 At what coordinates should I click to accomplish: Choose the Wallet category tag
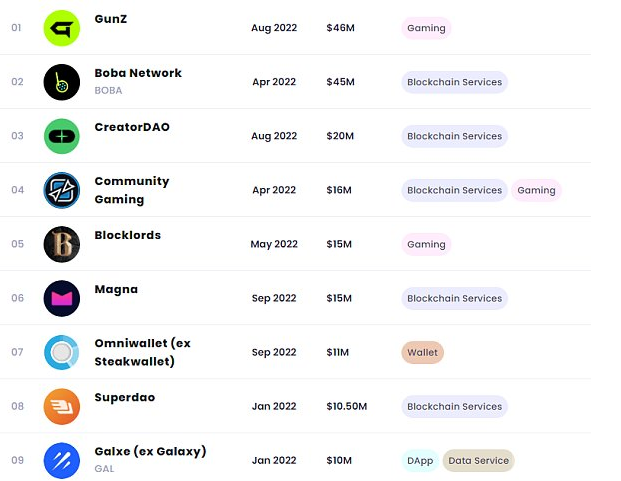tap(422, 352)
